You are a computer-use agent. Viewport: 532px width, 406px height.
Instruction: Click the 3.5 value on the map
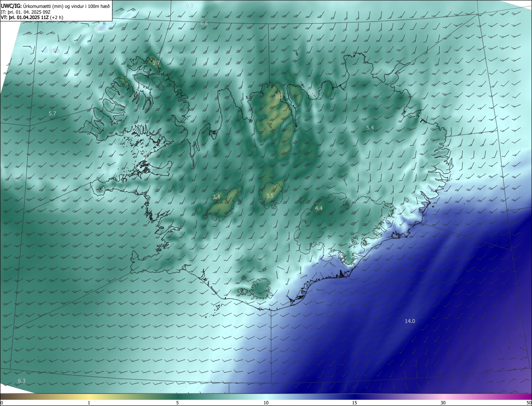270,196
